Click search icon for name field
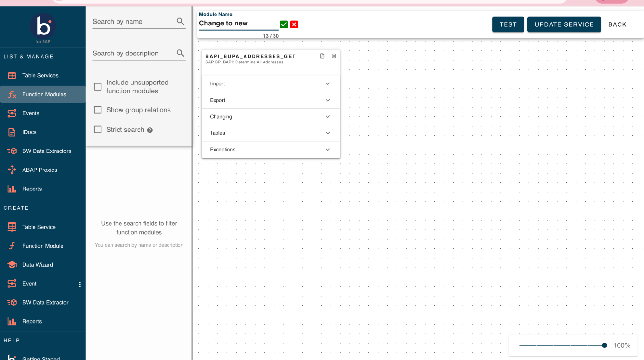 tap(180, 21)
